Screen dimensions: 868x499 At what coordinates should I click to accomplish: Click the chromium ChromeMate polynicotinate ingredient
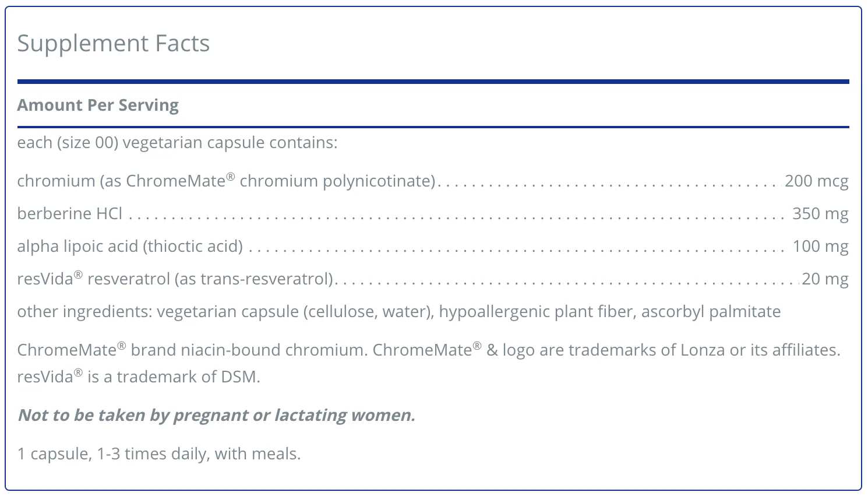click(227, 181)
